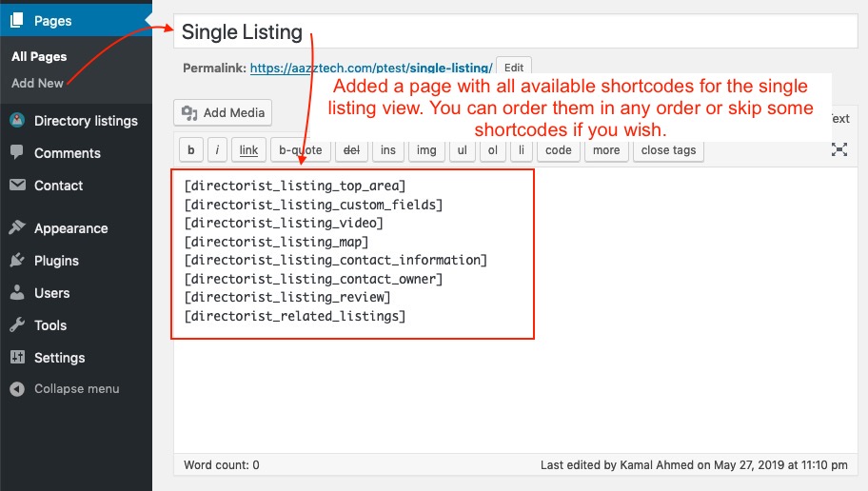Click the Tools wrench icon
The height and width of the screenshot is (491, 868).
click(x=17, y=324)
